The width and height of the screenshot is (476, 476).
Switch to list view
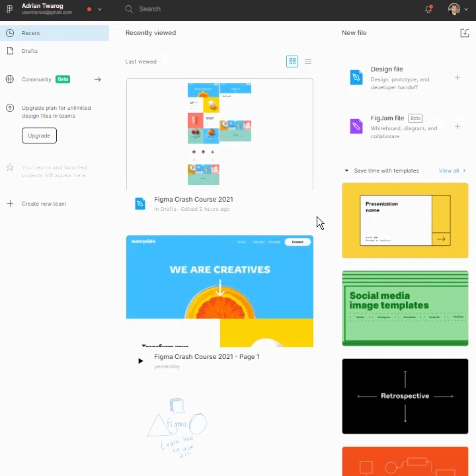[x=308, y=61]
